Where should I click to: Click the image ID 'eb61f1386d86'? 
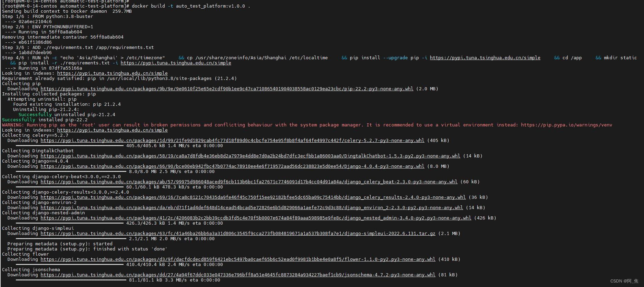click(x=35, y=42)
